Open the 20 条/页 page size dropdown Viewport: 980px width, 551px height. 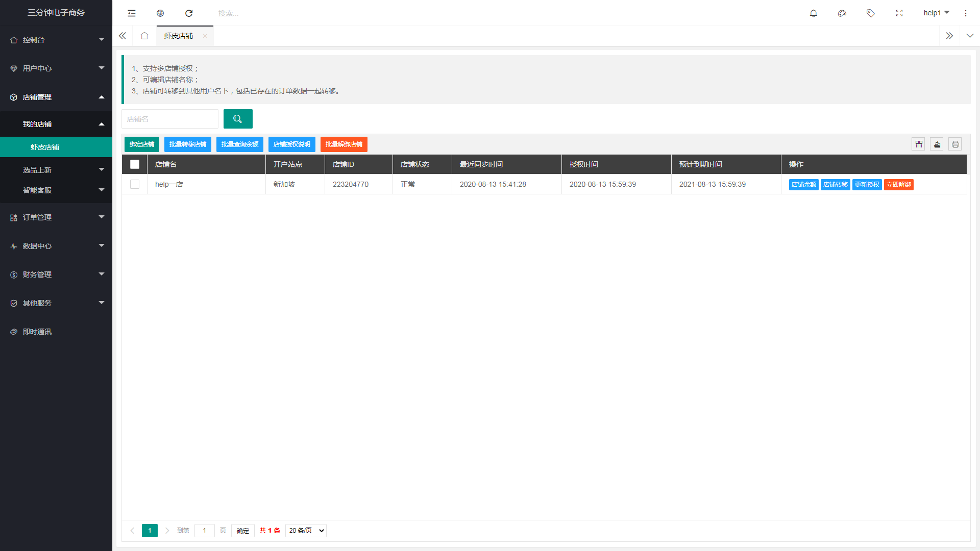tap(306, 531)
